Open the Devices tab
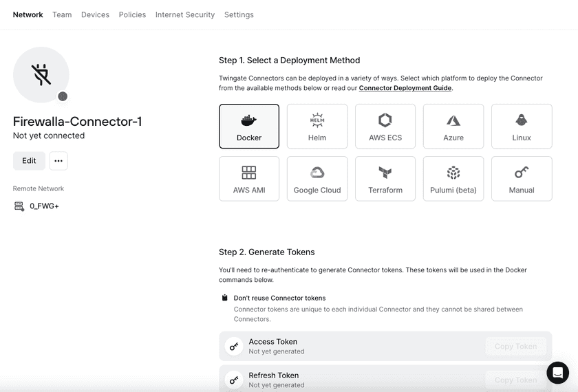 95,14
